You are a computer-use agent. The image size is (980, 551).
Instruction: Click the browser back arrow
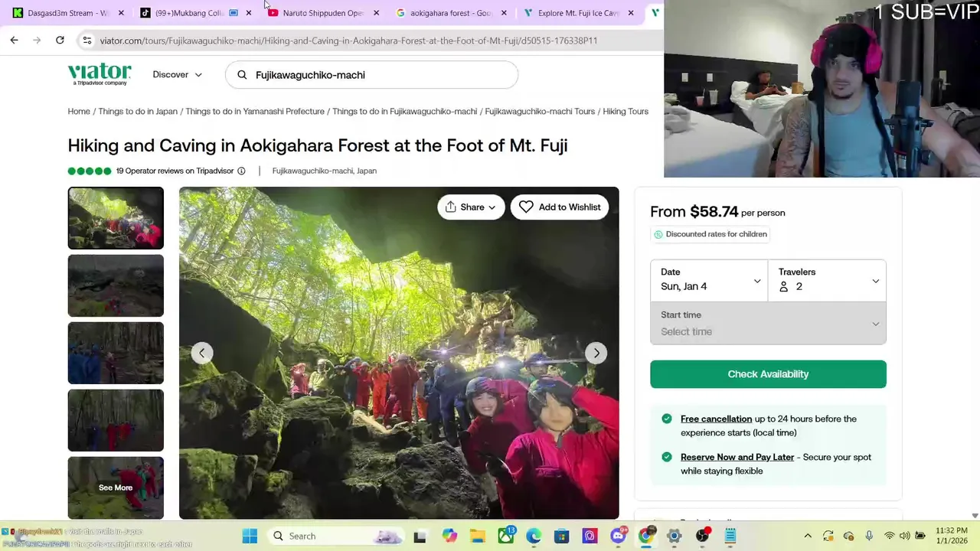pyautogui.click(x=14, y=40)
